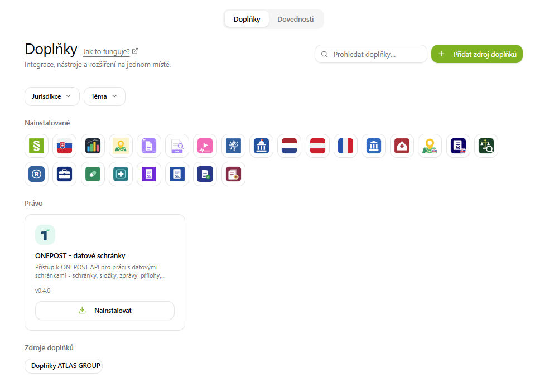Viewport: 535px width, 392px height.
Task: Switch to the Dovednosti tab
Action: 296,20
